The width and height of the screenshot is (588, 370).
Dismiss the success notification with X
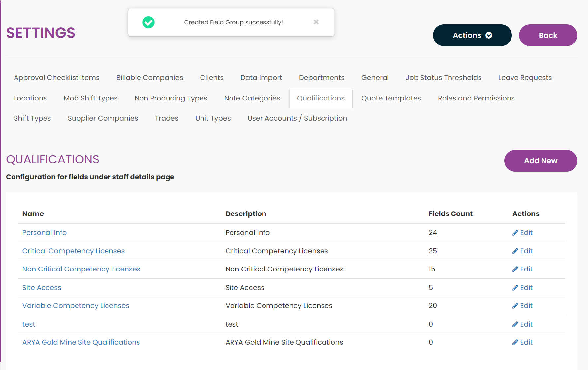pyautogui.click(x=316, y=22)
